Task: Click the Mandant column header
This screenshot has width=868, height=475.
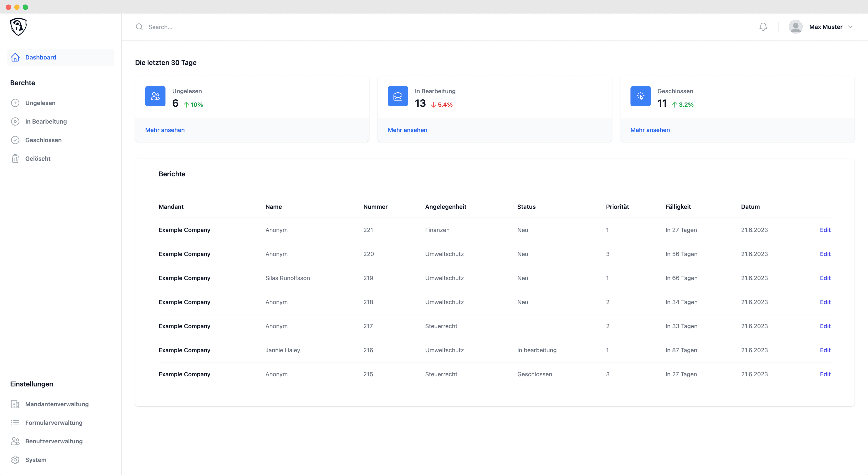Action: click(171, 207)
